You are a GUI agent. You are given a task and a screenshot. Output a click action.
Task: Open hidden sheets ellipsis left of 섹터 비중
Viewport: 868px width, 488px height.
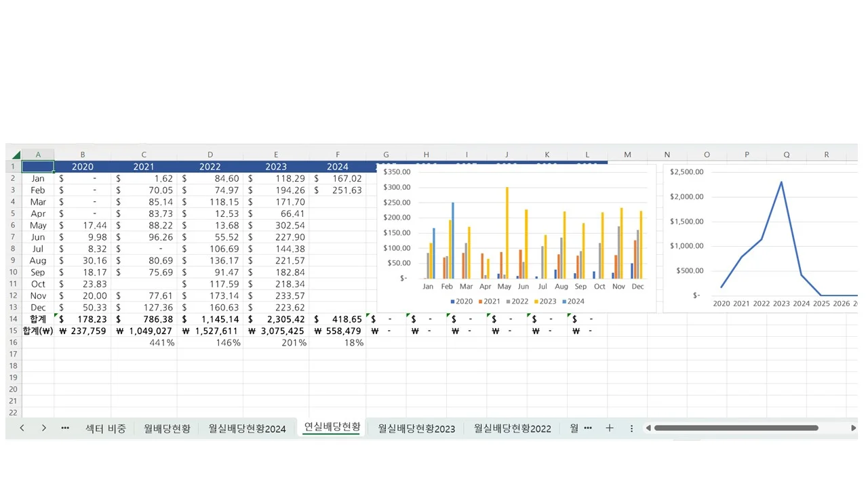[65, 428]
